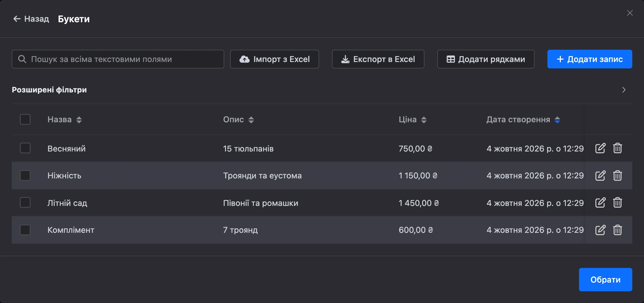Delete the Ніжність row via trash icon
Image resolution: width=644 pixels, height=303 pixels.
618,175
